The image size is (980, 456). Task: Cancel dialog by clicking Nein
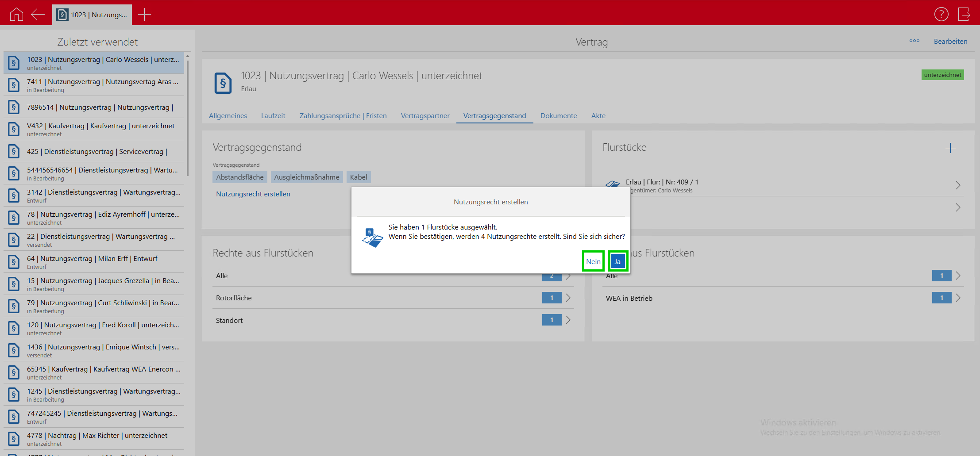tap(593, 261)
